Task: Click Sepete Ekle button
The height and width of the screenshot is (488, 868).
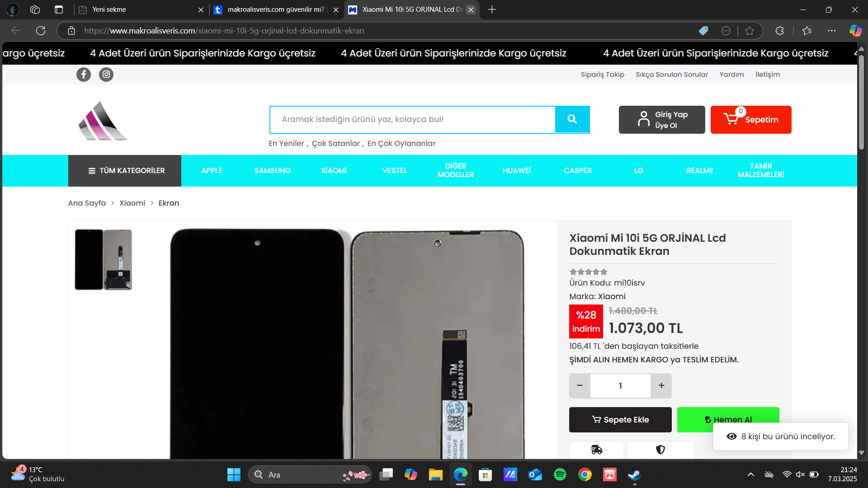Action: pyautogui.click(x=620, y=420)
